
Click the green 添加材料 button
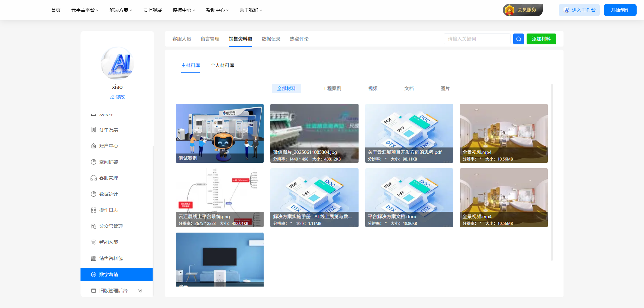tap(541, 39)
